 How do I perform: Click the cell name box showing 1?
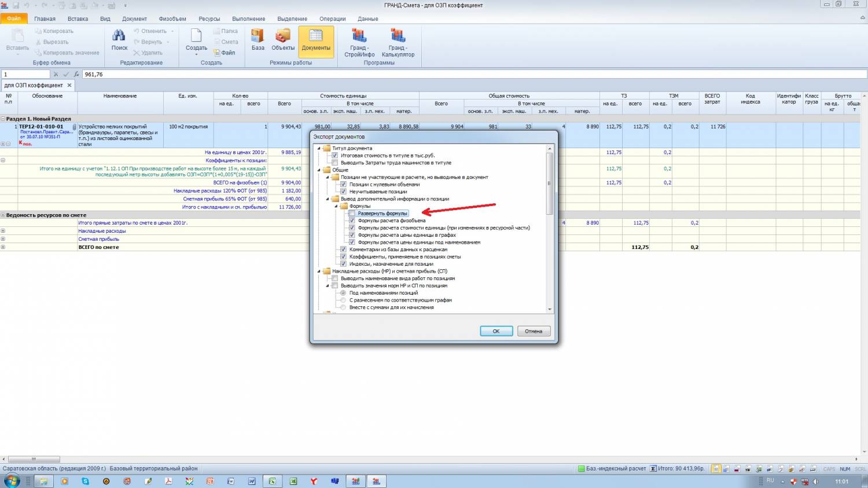click(25, 74)
